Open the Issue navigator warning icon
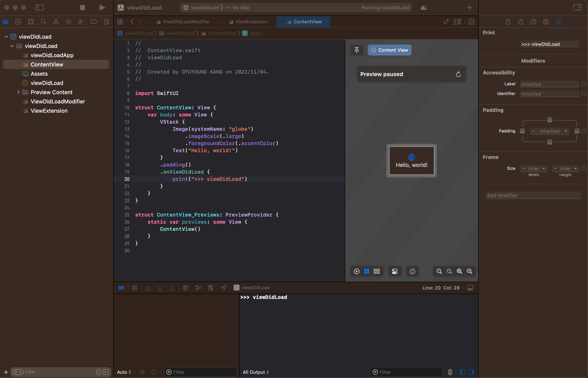The image size is (588, 378). coord(56,22)
